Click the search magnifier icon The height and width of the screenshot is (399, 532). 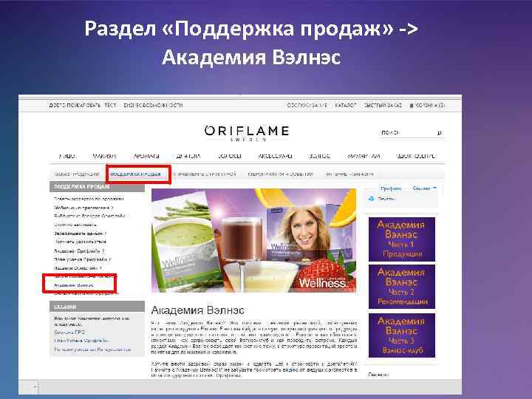coord(440,133)
